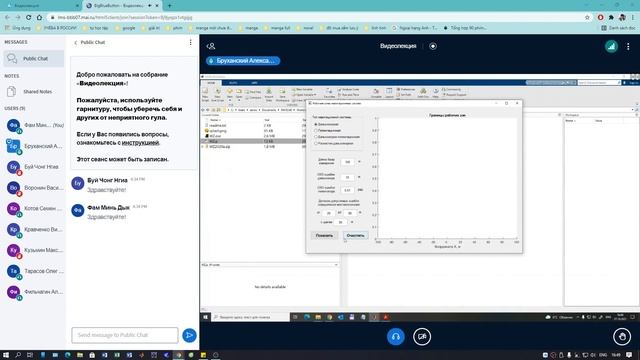
Task: Hide Public Chat with back chevron
Action: (76, 42)
